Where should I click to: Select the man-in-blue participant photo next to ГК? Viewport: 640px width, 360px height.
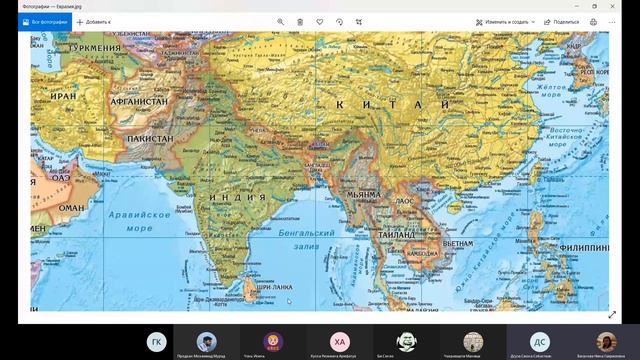(207, 342)
